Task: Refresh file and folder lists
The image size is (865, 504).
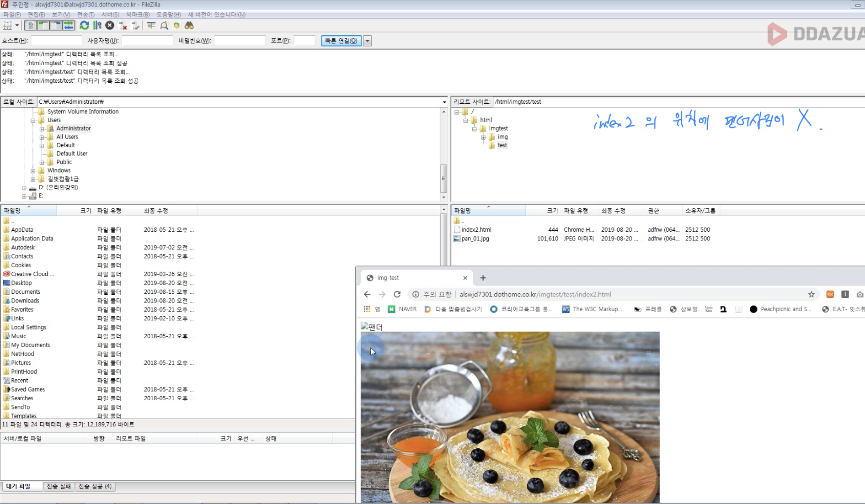Action: pyautogui.click(x=84, y=26)
